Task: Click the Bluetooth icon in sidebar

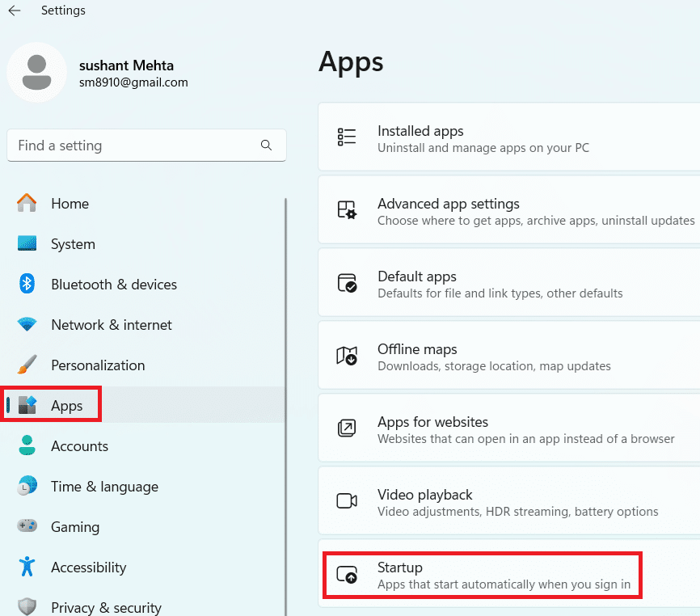Action: [27, 285]
